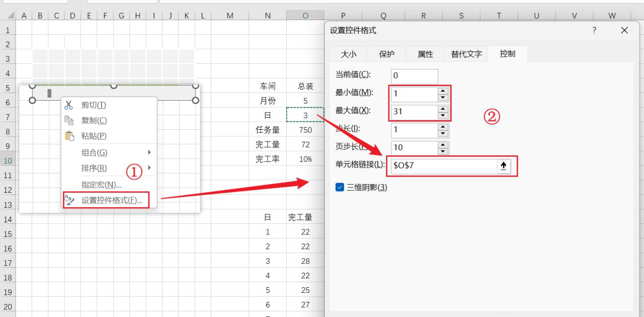644x317 pixels.
Task: Click the range picker arrow in 单元格链接 field
Action: point(503,166)
